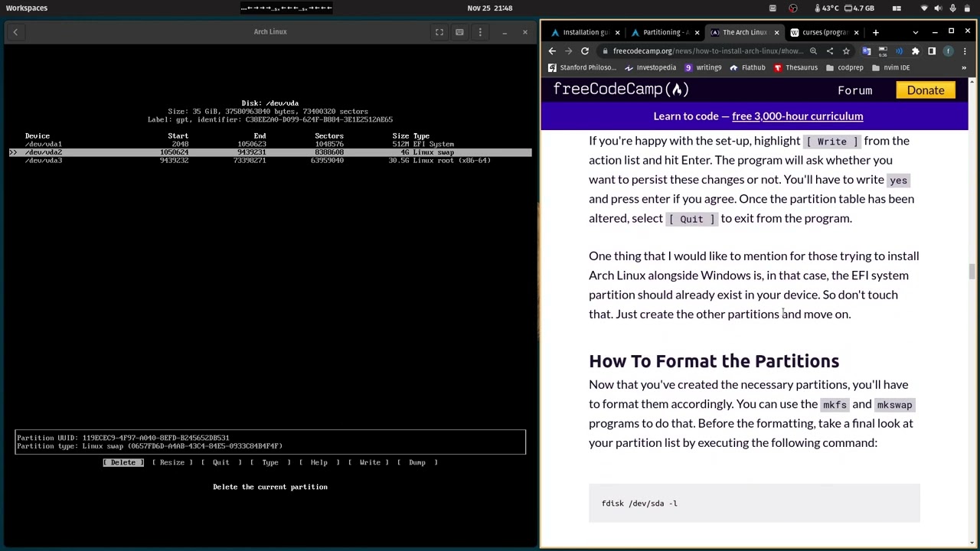Open the VM window's three-dot menu
980x551 pixels.
coord(480,32)
